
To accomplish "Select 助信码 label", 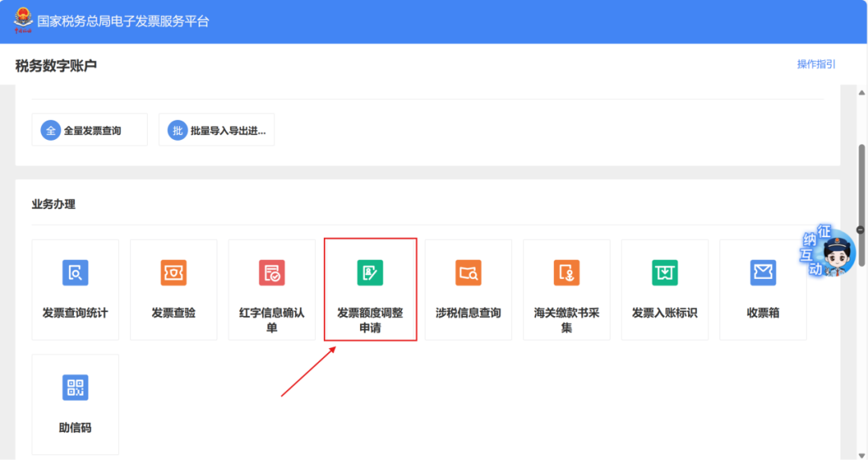I will click(76, 427).
